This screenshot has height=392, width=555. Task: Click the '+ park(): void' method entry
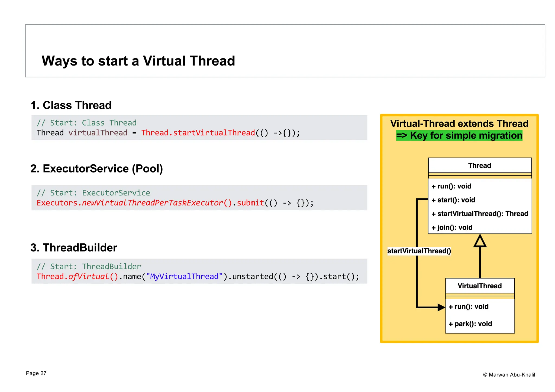pyautogui.click(x=470, y=324)
